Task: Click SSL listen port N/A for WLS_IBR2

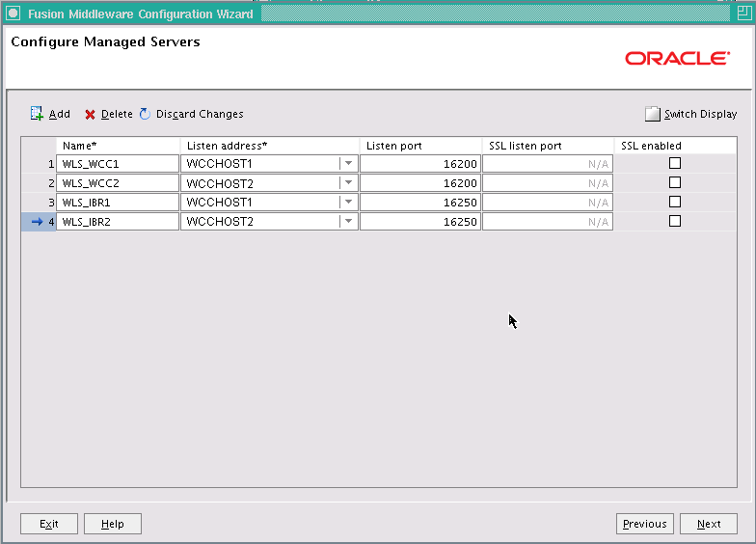Action: [x=548, y=222]
